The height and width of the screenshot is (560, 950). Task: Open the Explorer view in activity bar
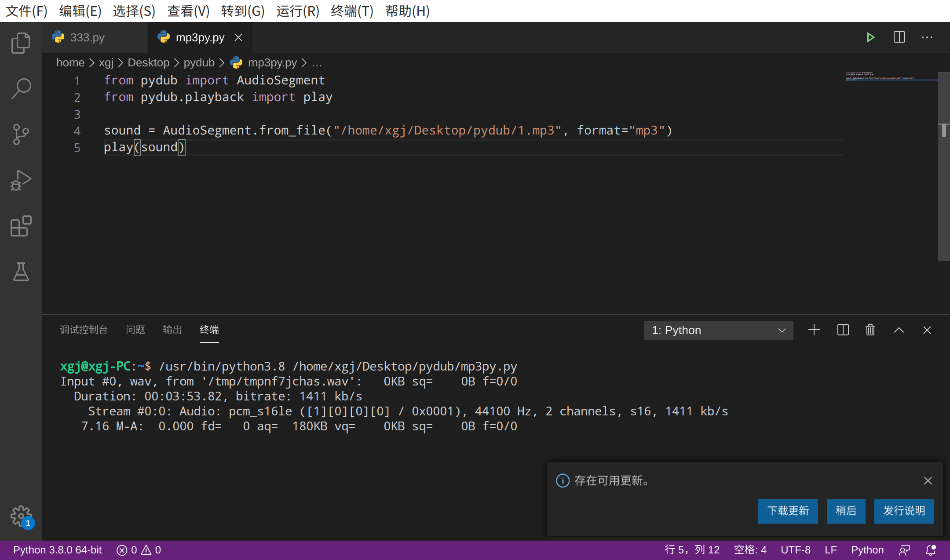click(x=21, y=43)
